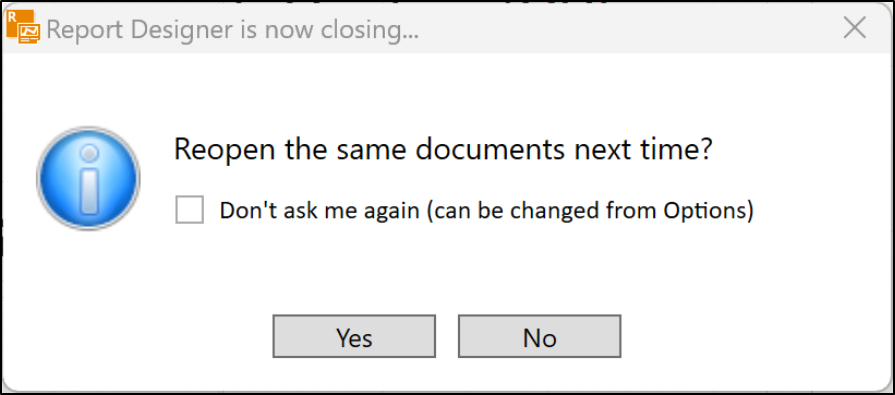Open the system menu via the app icon
This screenshot has width=895, height=395.
[23, 27]
